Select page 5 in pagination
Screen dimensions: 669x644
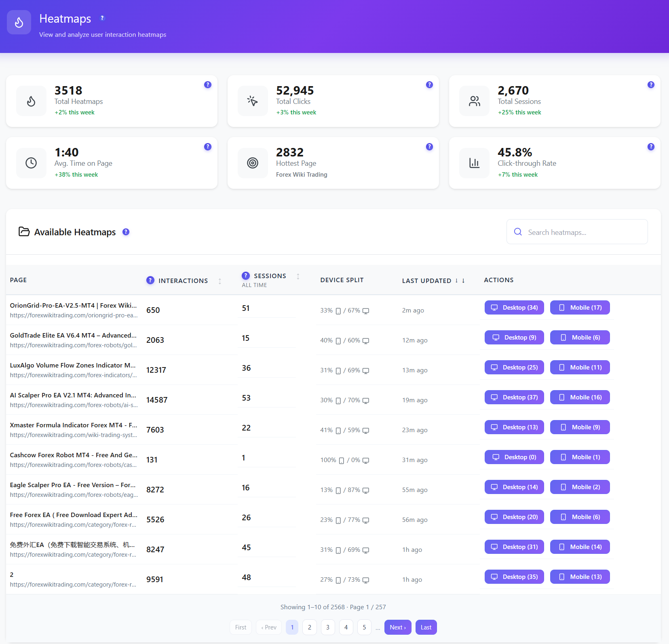tap(364, 627)
